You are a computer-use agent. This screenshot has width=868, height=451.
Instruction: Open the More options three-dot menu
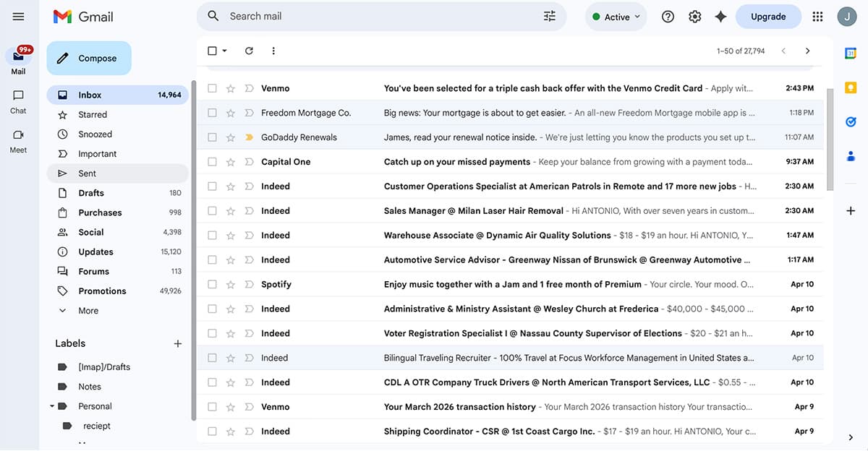(273, 51)
